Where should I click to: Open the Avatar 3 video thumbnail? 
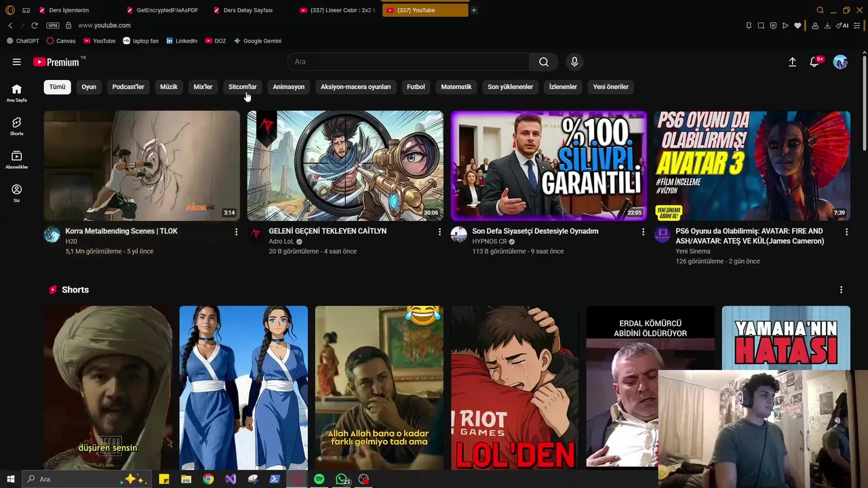pos(752,166)
